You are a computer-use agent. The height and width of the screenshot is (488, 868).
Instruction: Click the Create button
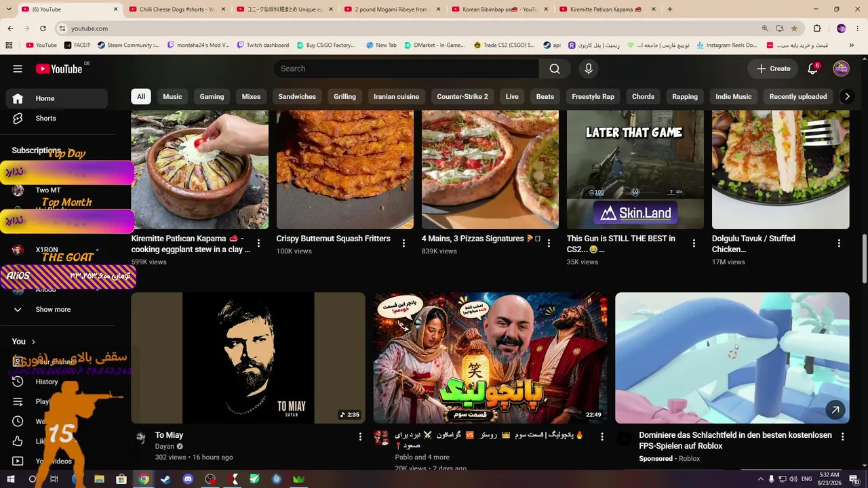tap(774, 68)
